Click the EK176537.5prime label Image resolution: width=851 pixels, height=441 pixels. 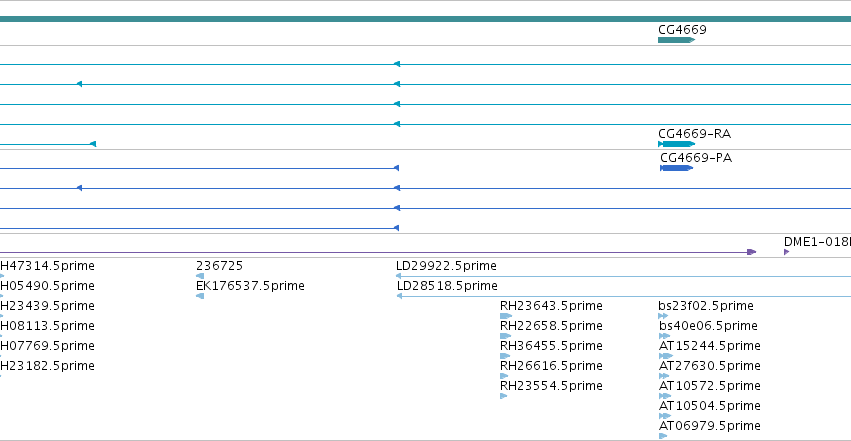point(250,286)
